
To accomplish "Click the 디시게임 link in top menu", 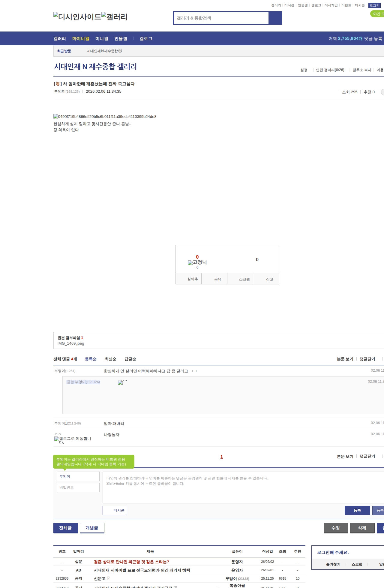I will point(331,5).
